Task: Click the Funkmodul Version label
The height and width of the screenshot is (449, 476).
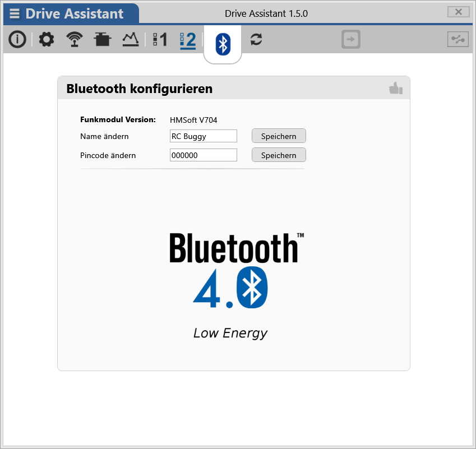Action: point(118,119)
